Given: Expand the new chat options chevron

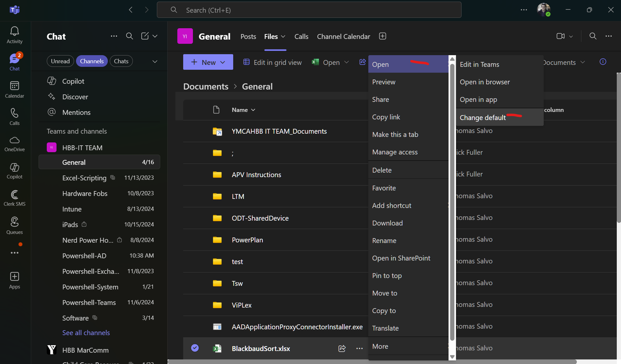Looking at the screenshot, I should pyautogui.click(x=155, y=36).
